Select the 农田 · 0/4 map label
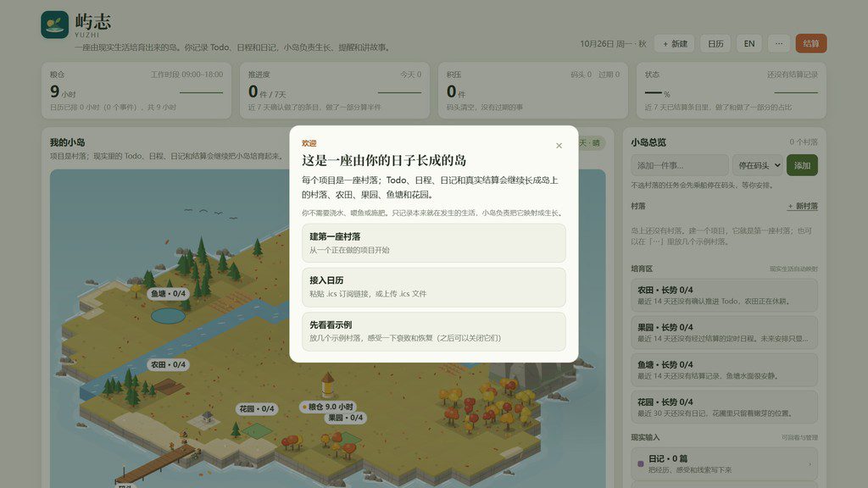The image size is (868, 488). [x=169, y=364]
